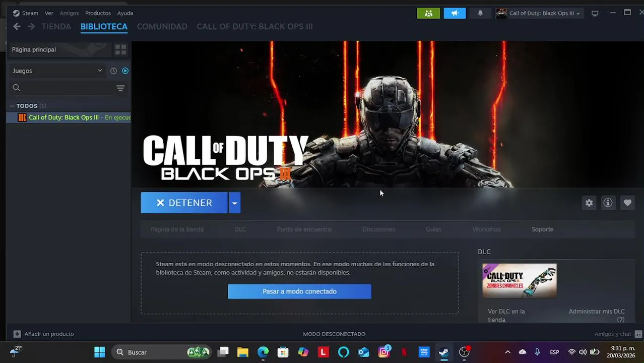This screenshot has height=363, width=644.
Task: Open the Página de la tienda tab
Action: pyautogui.click(x=177, y=229)
